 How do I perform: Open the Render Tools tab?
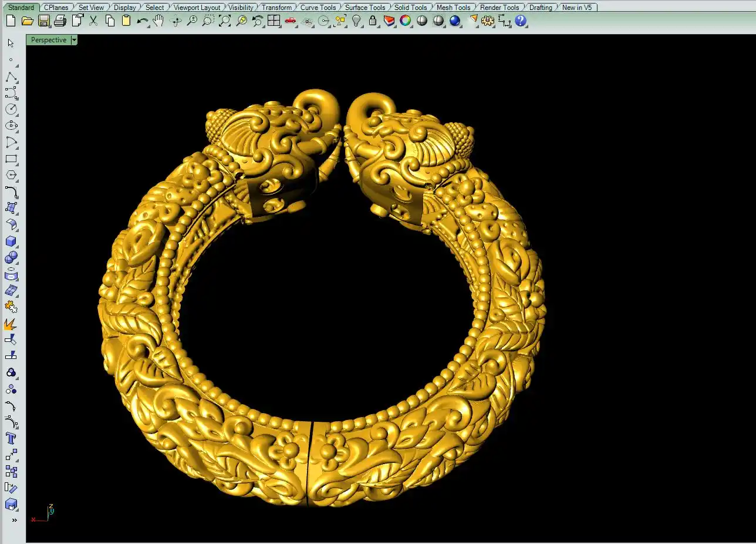[x=500, y=8]
